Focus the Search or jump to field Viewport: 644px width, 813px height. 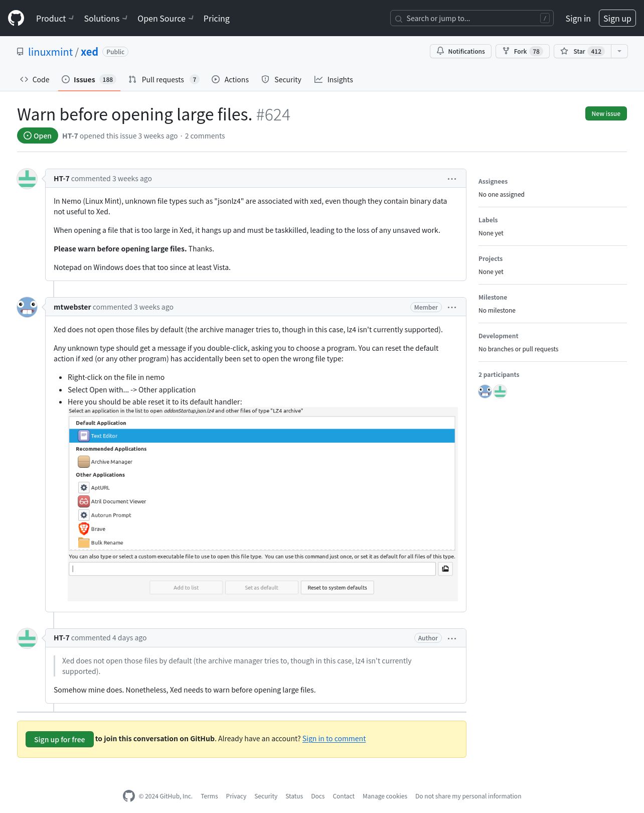pyautogui.click(x=472, y=18)
